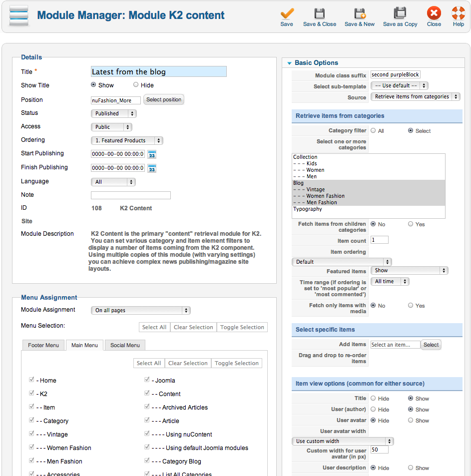Click the 'Select an item...' field
The width and height of the screenshot is (471, 476).
coord(396,345)
